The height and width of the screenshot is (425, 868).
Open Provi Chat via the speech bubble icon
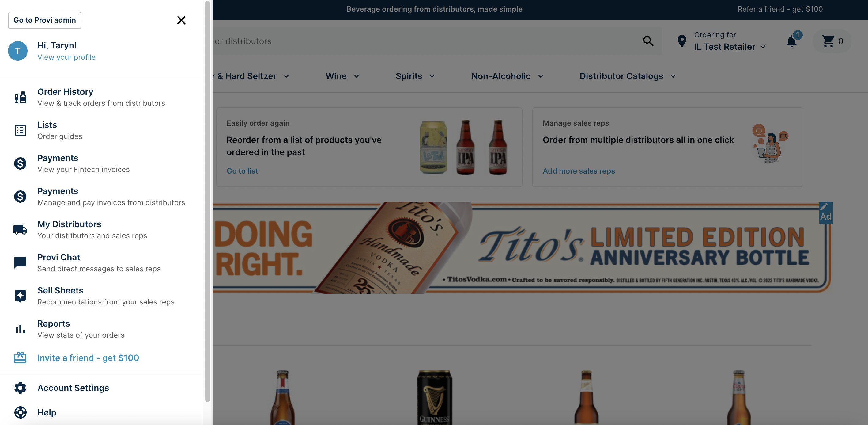(20, 262)
